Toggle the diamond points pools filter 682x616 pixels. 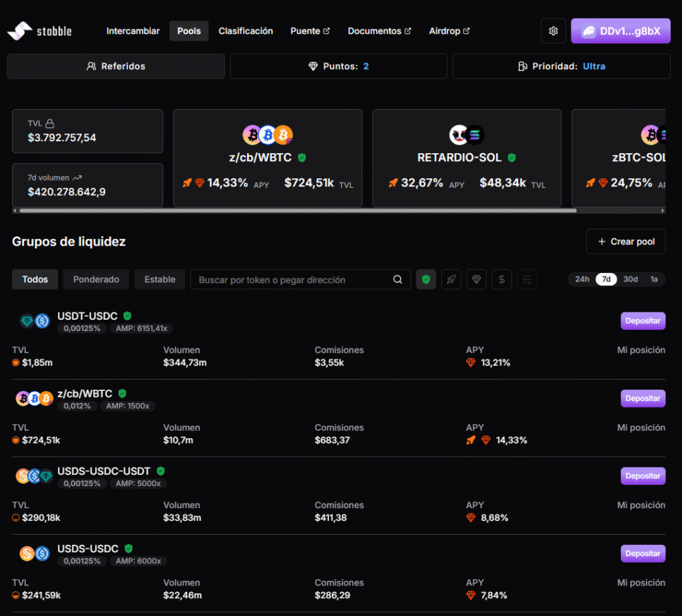click(x=476, y=280)
